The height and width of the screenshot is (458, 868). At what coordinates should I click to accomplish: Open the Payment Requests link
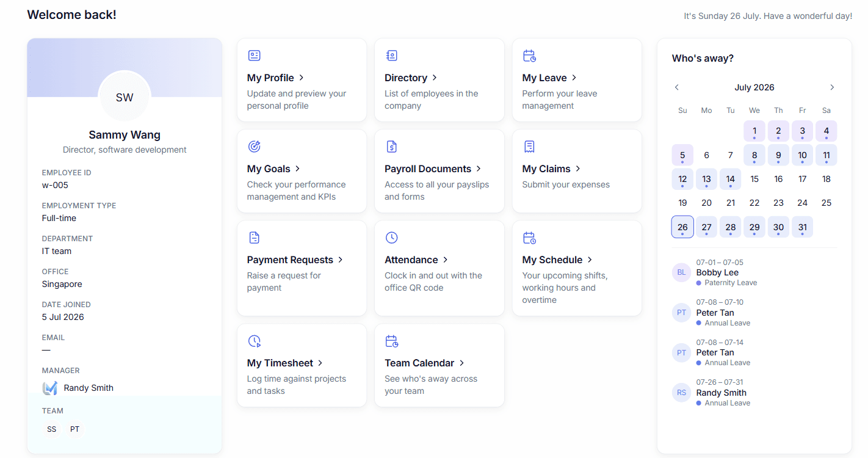click(295, 260)
